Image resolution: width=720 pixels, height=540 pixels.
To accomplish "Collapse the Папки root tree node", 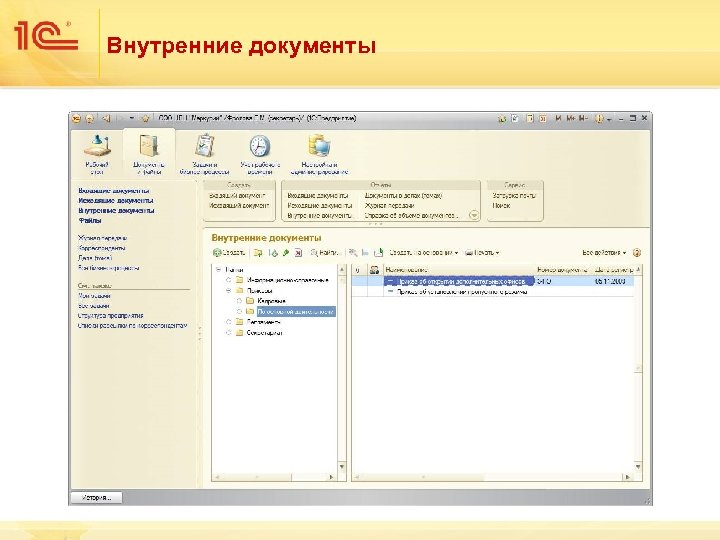I will tap(219, 270).
